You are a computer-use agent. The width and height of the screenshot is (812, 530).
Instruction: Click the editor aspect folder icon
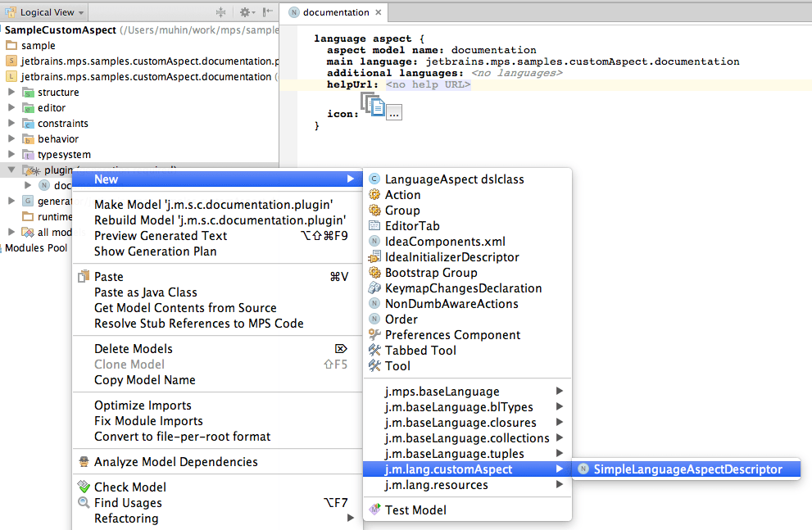coord(29,108)
